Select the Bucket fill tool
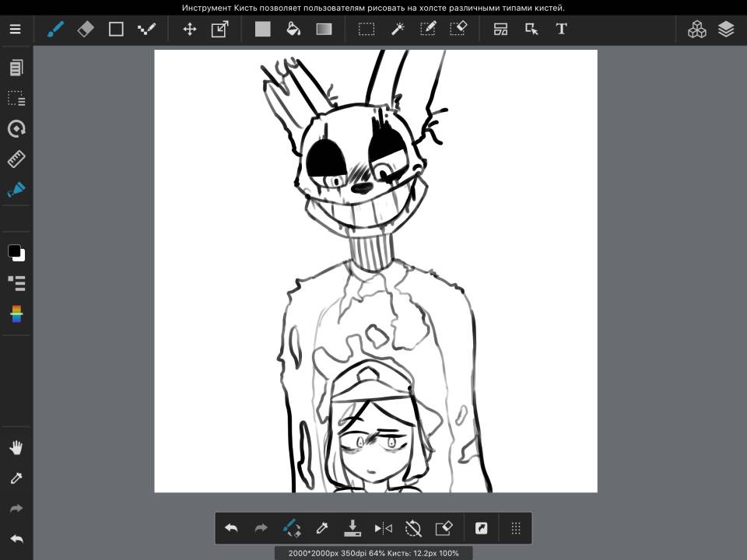Screen dimensions: 747x560 coord(293,30)
